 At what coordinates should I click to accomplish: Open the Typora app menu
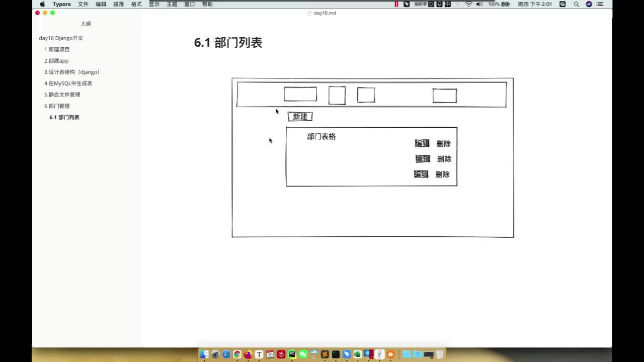click(62, 4)
